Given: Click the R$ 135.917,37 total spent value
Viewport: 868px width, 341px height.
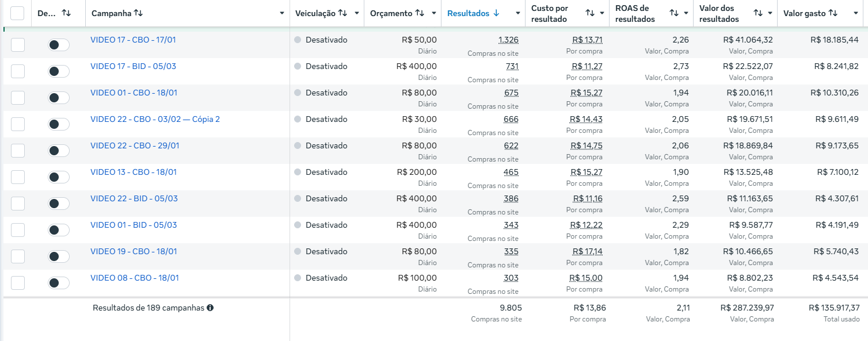Looking at the screenshot, I should (834, 308).
